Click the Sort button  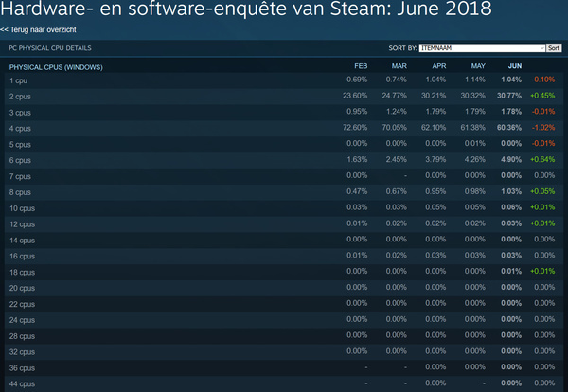click(x=554, y=48)
